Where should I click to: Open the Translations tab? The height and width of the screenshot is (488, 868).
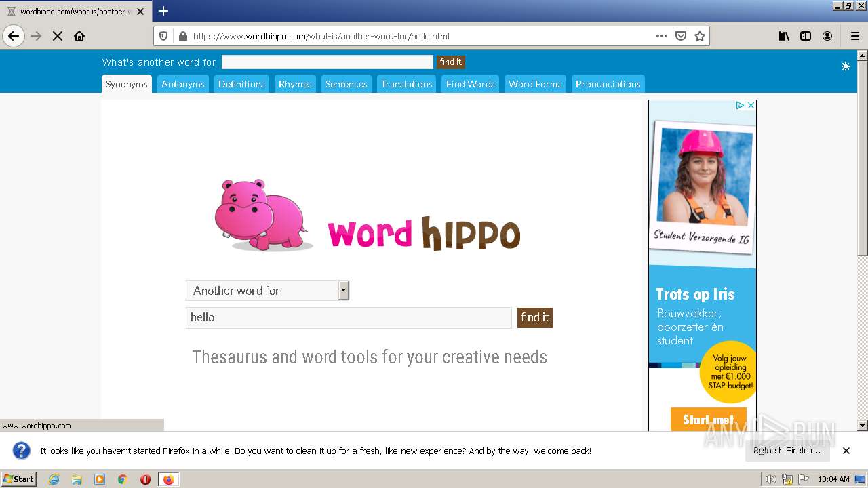pos(406,84)
